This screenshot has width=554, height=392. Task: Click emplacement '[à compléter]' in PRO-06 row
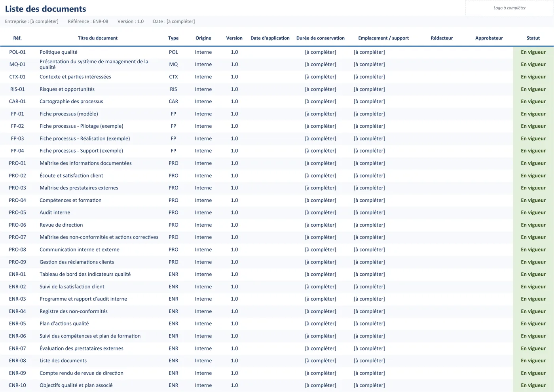click(x=369, y=225)
